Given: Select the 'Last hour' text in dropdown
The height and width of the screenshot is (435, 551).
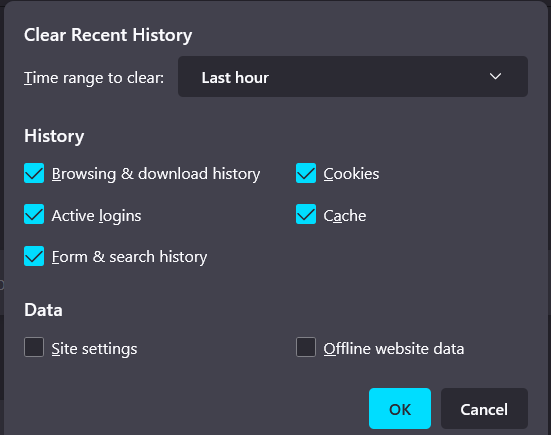Looking at the screenshot, I should tap(235, 78).
